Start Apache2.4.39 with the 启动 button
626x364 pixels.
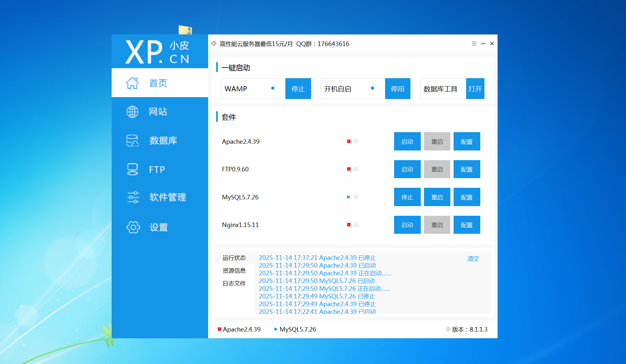click(407, 141)
